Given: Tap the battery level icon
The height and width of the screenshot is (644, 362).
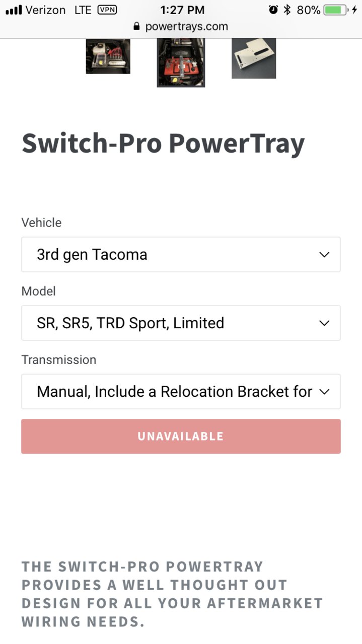Looking at the screenshot, I should (x=337, y=10).
